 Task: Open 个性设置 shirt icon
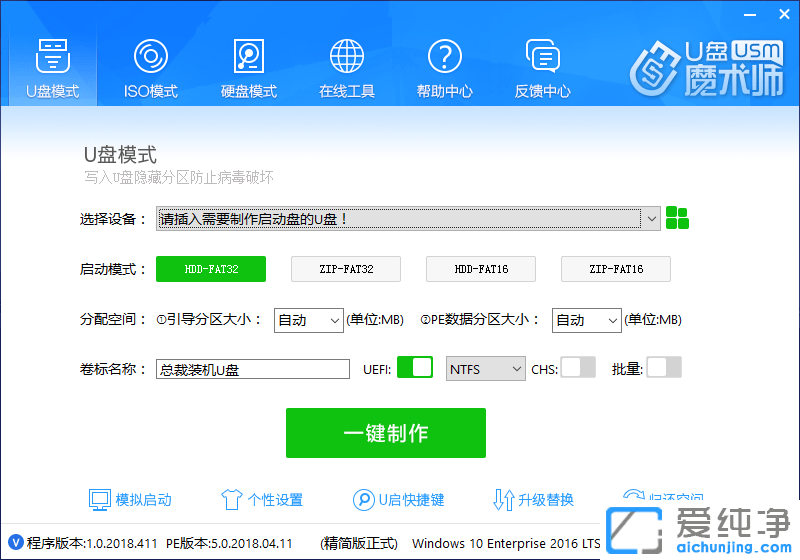pos(231,500)
